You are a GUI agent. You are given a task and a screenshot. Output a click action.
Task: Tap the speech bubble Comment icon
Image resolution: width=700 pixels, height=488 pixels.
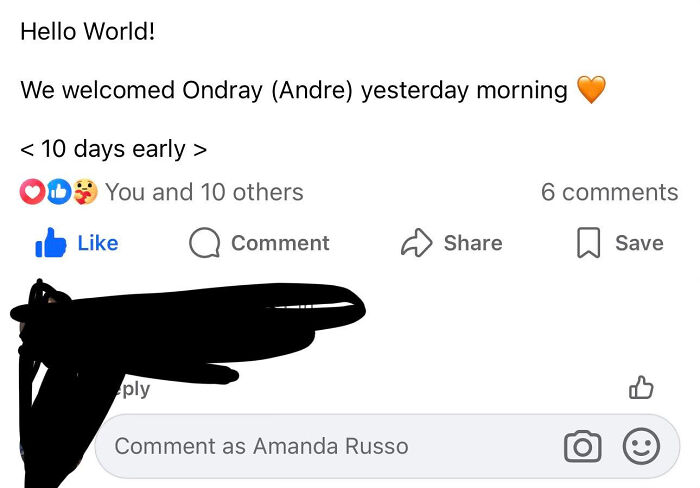coord(204,243)
